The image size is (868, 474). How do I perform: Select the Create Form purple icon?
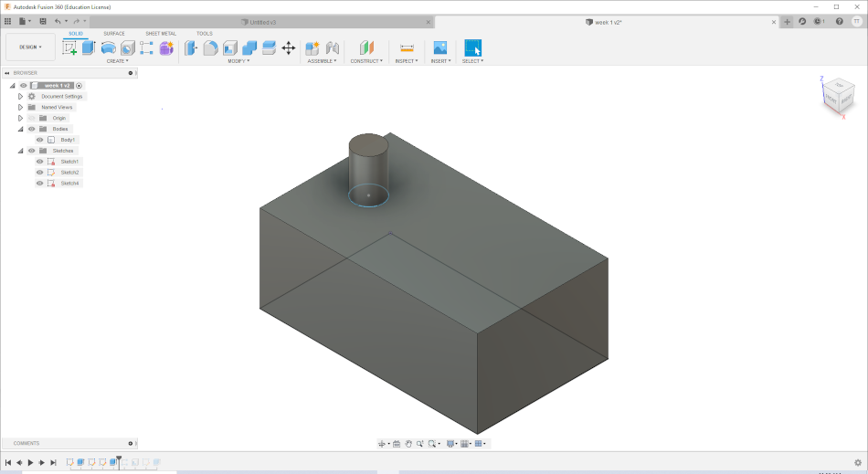coord(166,48)
